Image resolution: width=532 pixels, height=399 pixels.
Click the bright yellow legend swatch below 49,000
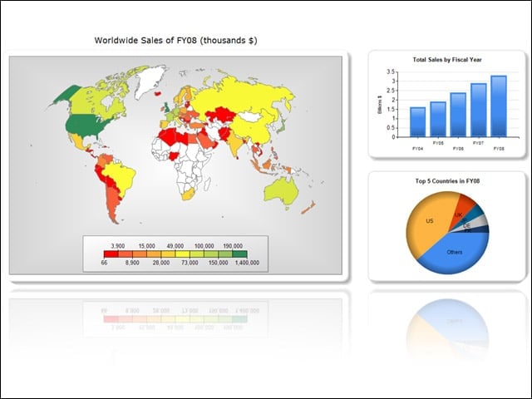(x=183, y=254)
